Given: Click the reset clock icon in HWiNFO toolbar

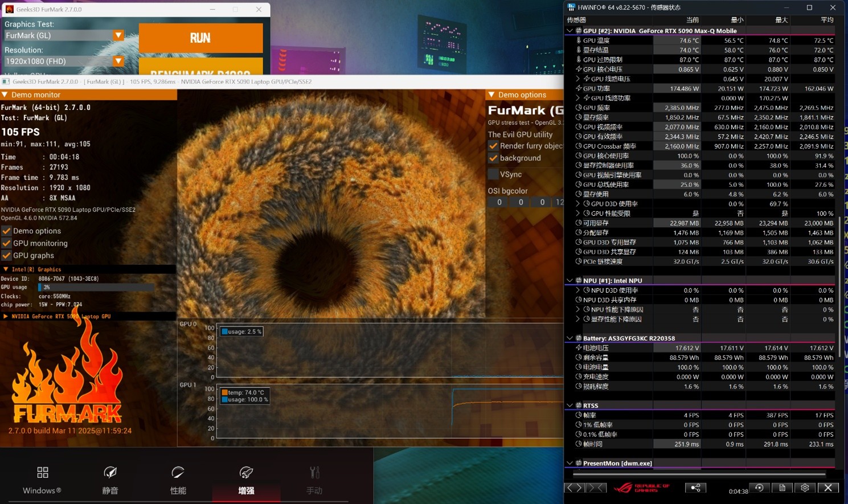Looking at the screenshot, I should pyautogui.click(x=759, y=488).
